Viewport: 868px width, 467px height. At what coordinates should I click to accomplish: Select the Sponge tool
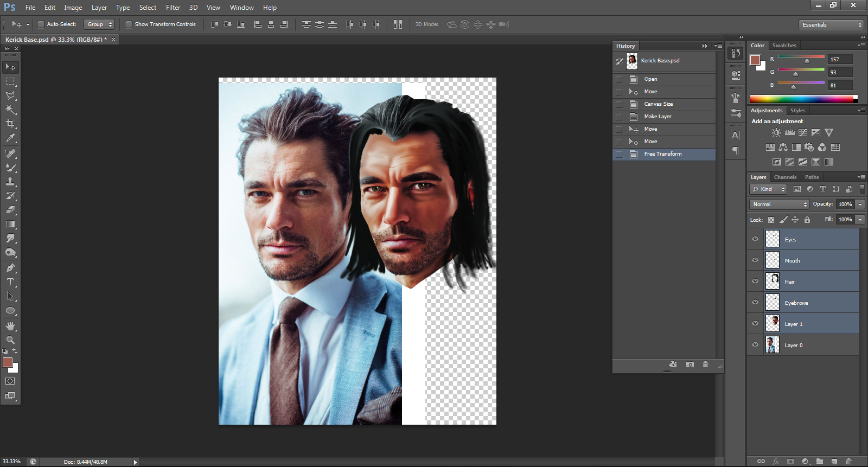pos(10,252)
